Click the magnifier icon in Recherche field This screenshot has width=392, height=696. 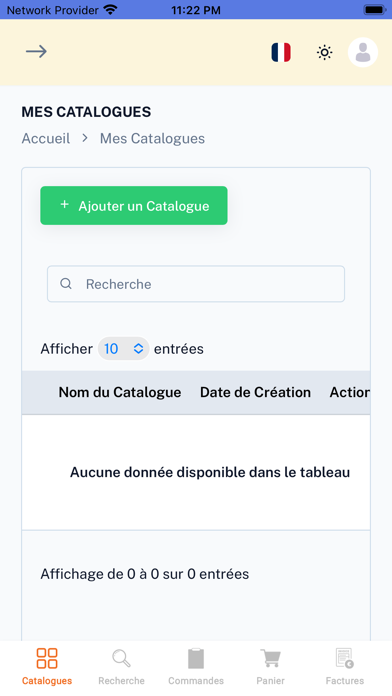pyautogui.click(x=66, y=284)
